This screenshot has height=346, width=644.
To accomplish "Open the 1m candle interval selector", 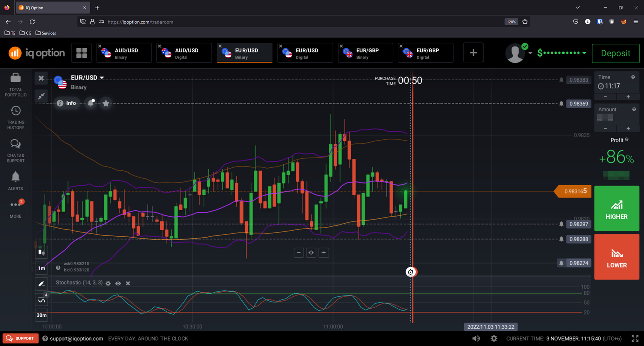I will 41,268.
